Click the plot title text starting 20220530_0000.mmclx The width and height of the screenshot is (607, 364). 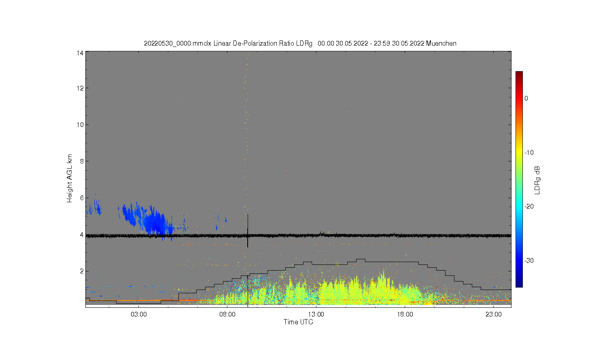tap(300, 43)
